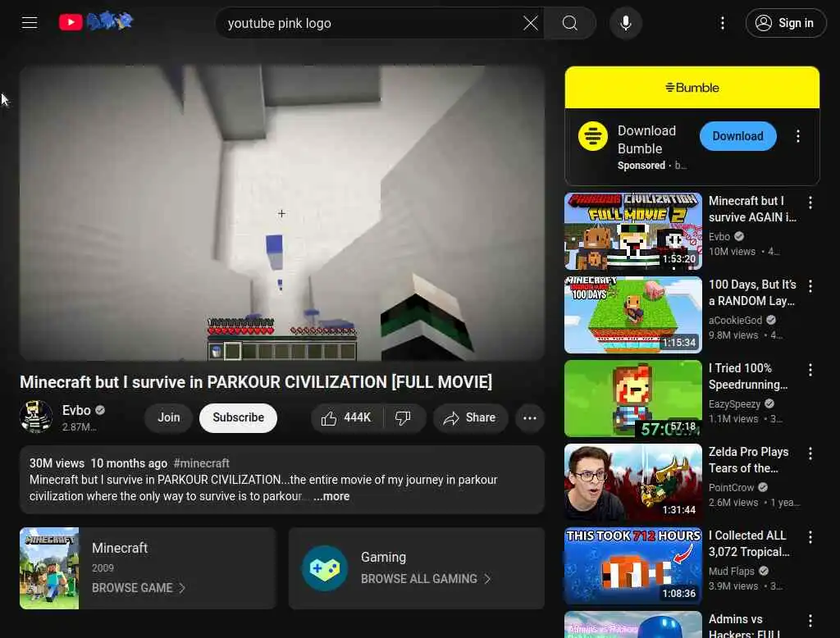Open the Gaming controller icon

click(325, 567)
